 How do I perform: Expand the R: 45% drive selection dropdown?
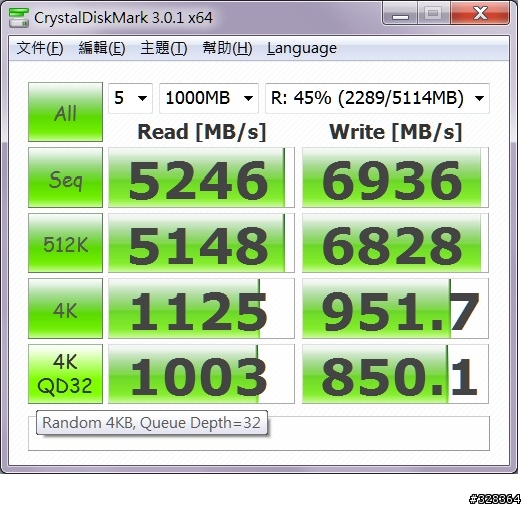tap(377, 98)
